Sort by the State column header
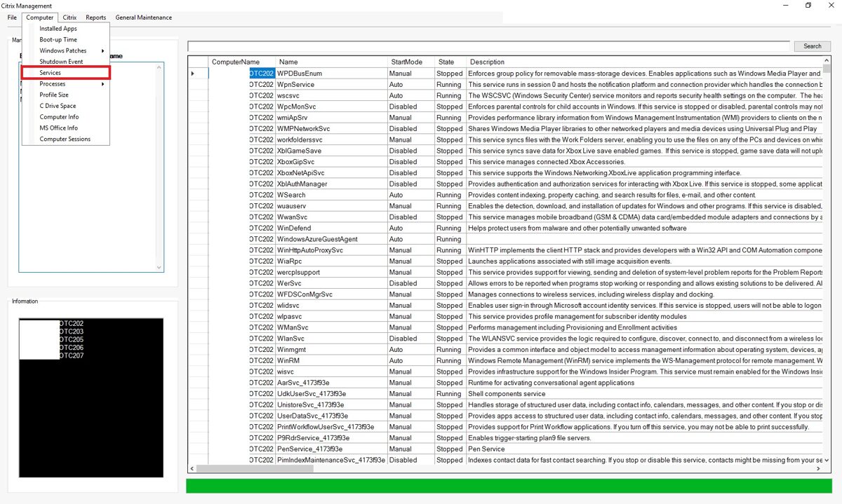 [446, 62]
